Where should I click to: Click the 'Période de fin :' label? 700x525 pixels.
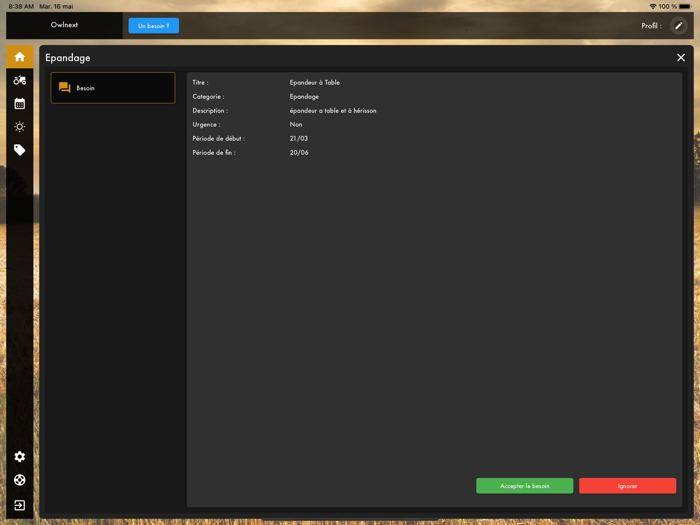(x=214, y=153)
